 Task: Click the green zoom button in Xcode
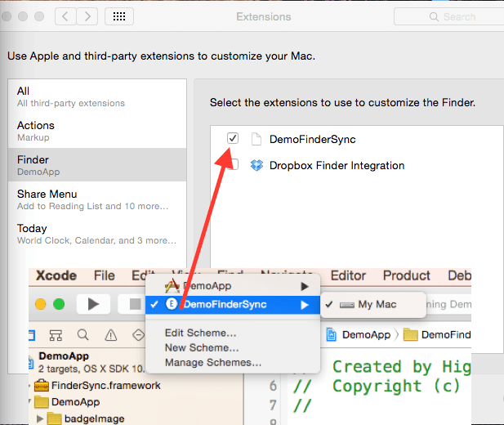coord(59,304)
